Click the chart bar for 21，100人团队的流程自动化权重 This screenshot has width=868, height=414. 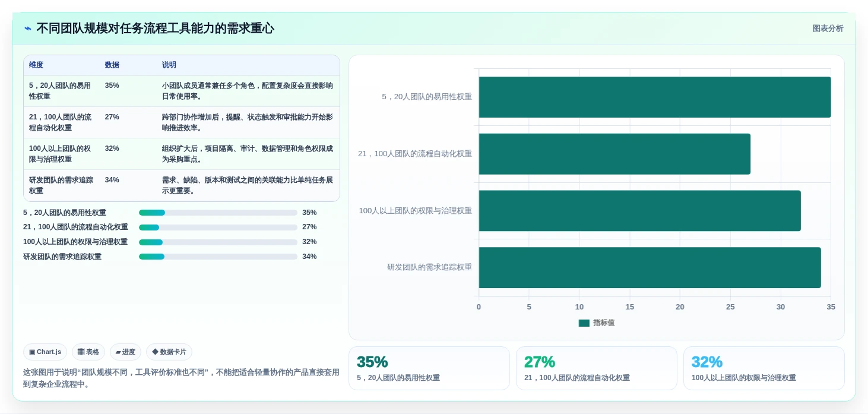pos(614,154)
